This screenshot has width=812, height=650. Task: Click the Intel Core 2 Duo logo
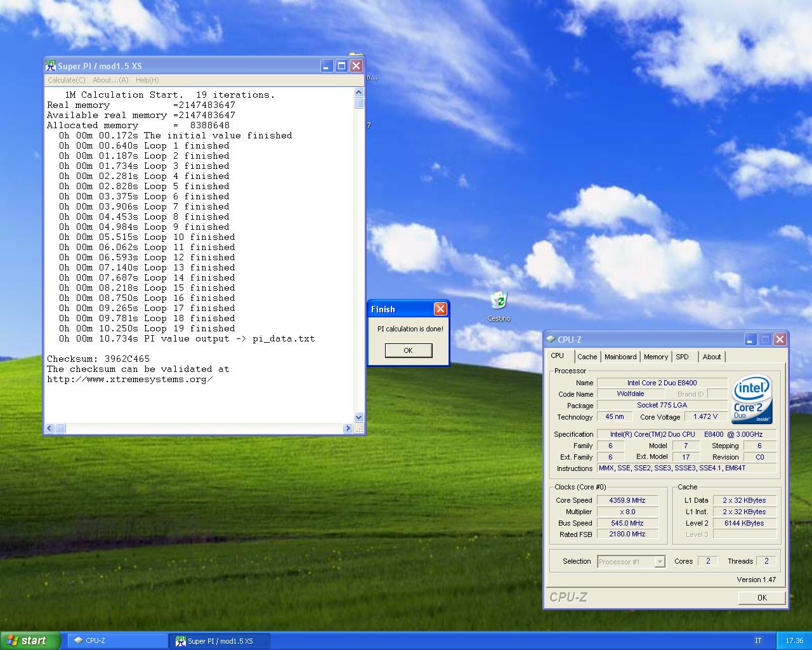(x=752, y=400)
